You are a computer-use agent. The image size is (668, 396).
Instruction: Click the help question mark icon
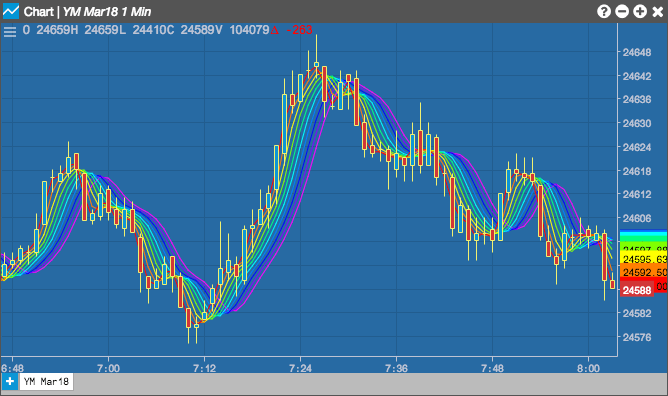point(604,11)
